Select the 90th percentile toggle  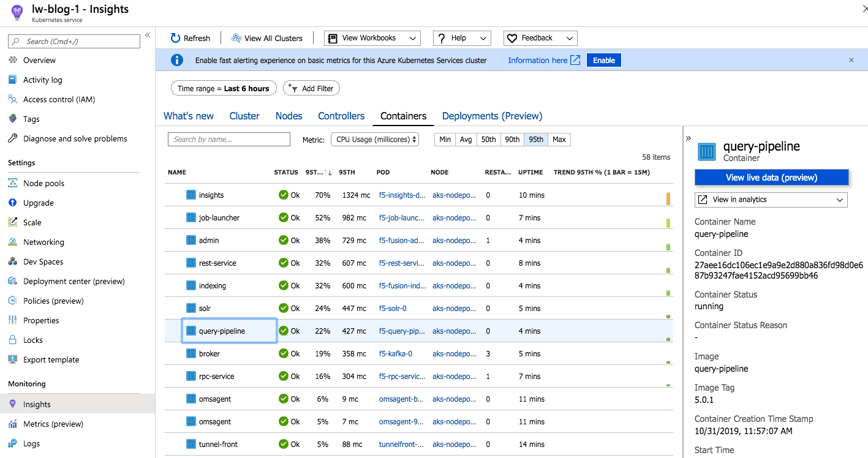click(512, 140)
